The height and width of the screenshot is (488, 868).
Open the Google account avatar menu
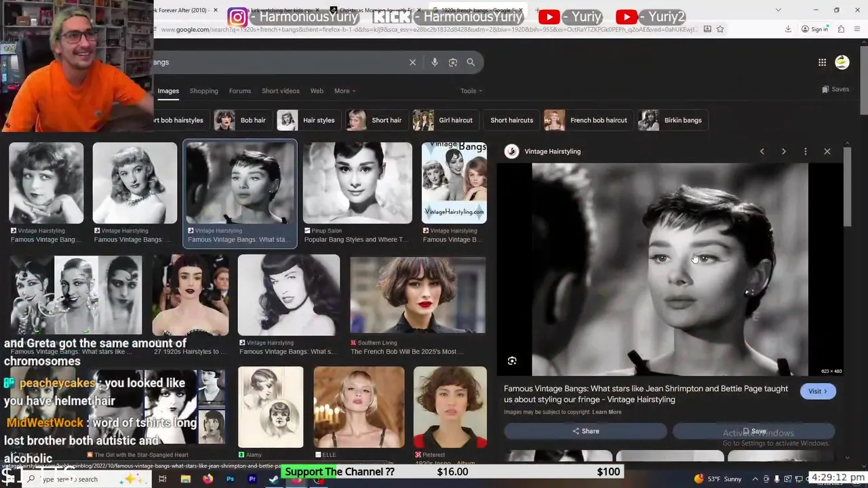click(842, 62)
